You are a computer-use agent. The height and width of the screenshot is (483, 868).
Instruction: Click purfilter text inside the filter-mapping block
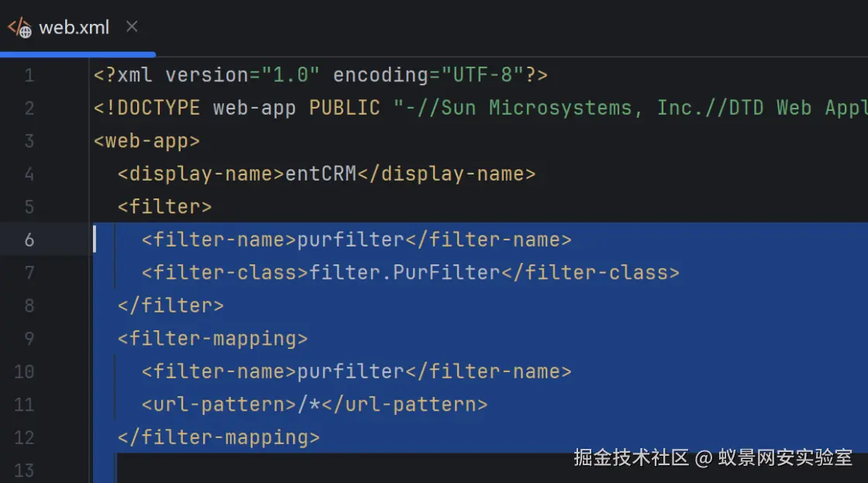[350, 371]
